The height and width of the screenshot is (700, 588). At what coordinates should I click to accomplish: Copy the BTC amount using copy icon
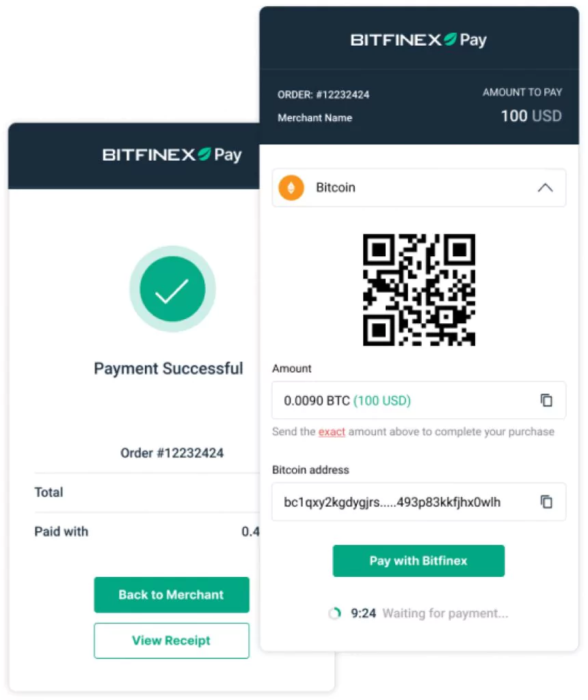[x=546, y=400]
